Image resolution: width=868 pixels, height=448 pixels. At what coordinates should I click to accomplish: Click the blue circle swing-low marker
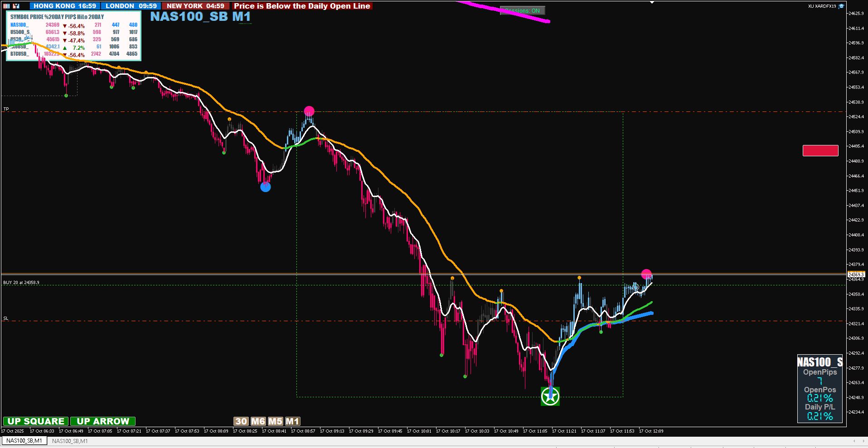click(x=266, y=187)
